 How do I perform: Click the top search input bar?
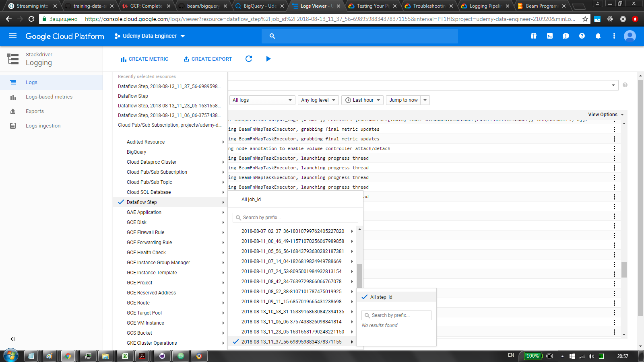[360, 36]
